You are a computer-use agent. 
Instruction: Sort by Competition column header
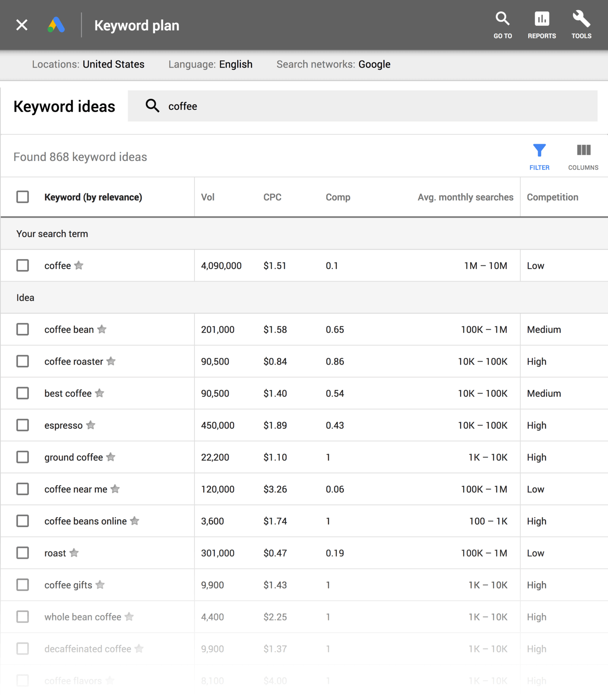click(553, 197)
